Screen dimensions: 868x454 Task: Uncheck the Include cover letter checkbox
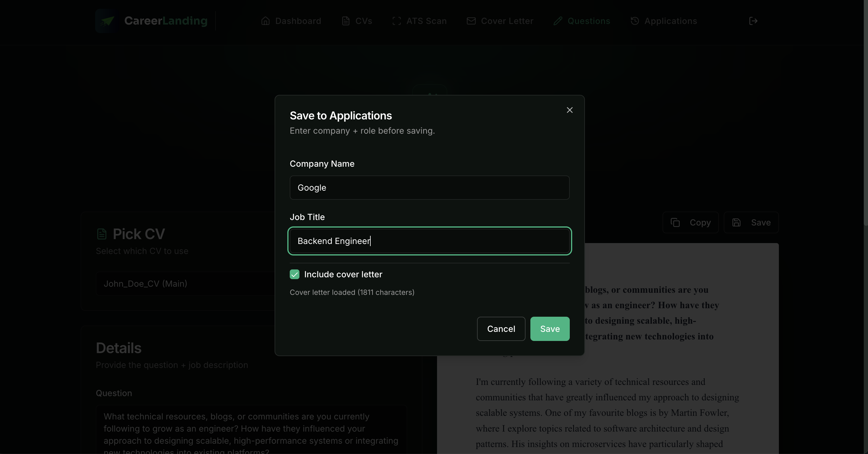click(x=294, y=274)
